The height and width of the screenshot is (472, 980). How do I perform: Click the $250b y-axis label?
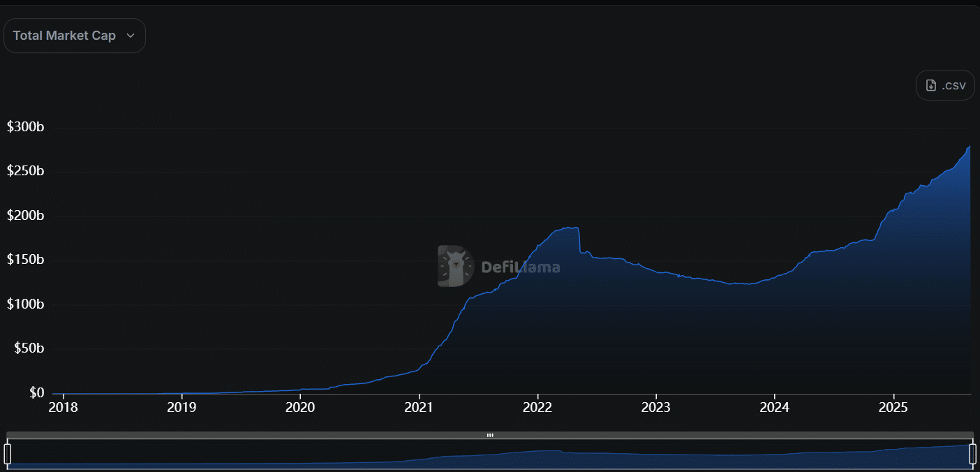point(26,172)
